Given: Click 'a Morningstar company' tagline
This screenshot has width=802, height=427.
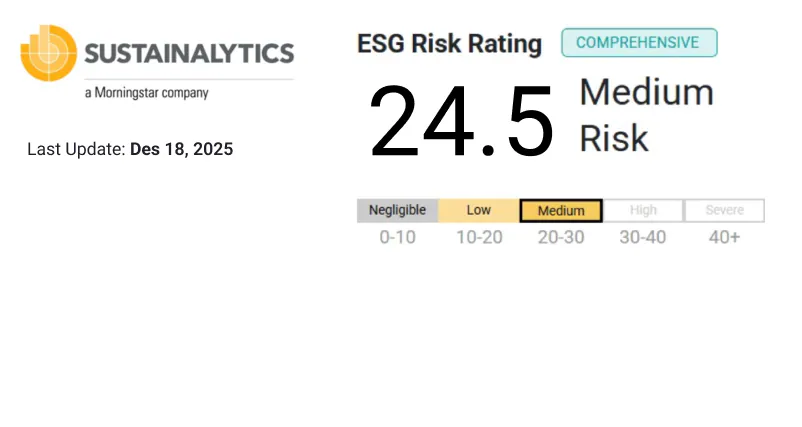Looking at the screenshot, I should point(146,93).
